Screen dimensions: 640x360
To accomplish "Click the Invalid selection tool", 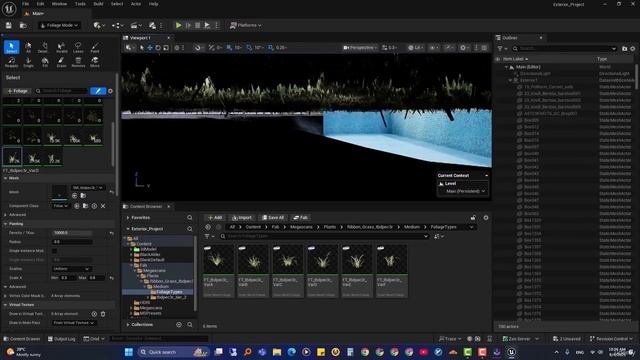I will (61, 47).
